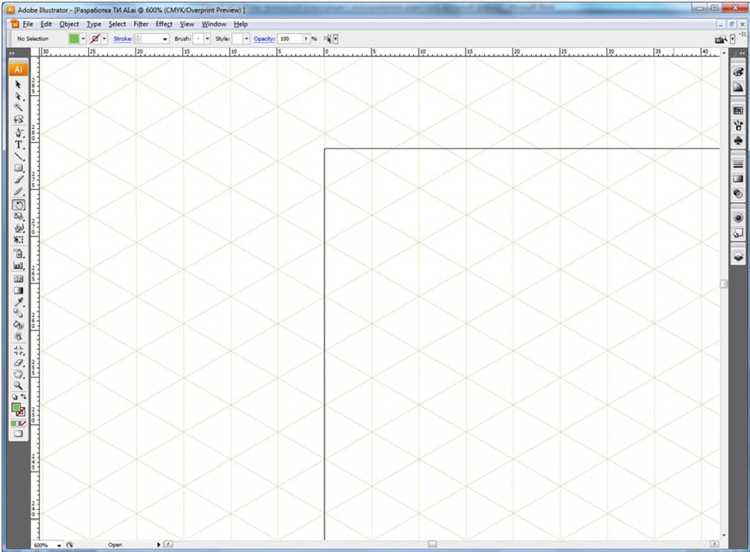Select the Line Segment tool
This screenshot has height=552, width=750.
point(18,156)
